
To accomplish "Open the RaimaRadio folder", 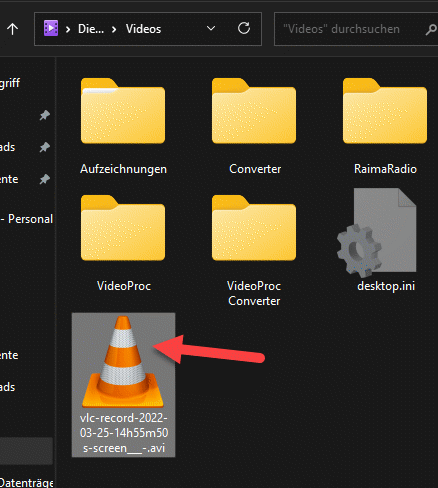I will click(385, 111).
